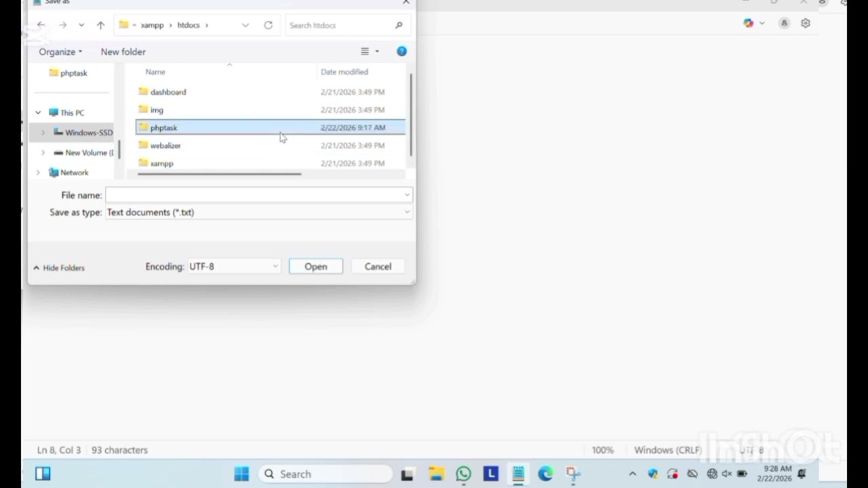Expand the address bar history dropdown
868x488 pixels.
(245, 25)
